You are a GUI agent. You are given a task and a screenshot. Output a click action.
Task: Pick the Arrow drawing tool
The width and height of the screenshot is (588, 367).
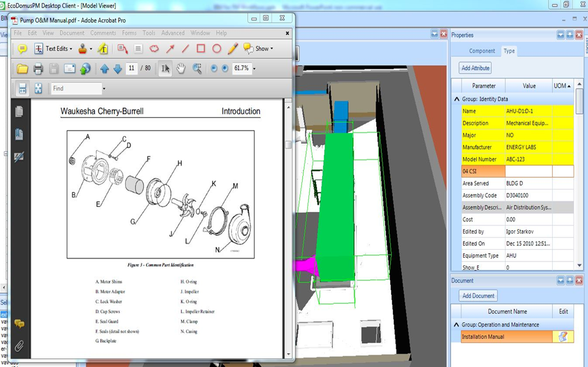(170, 49)
